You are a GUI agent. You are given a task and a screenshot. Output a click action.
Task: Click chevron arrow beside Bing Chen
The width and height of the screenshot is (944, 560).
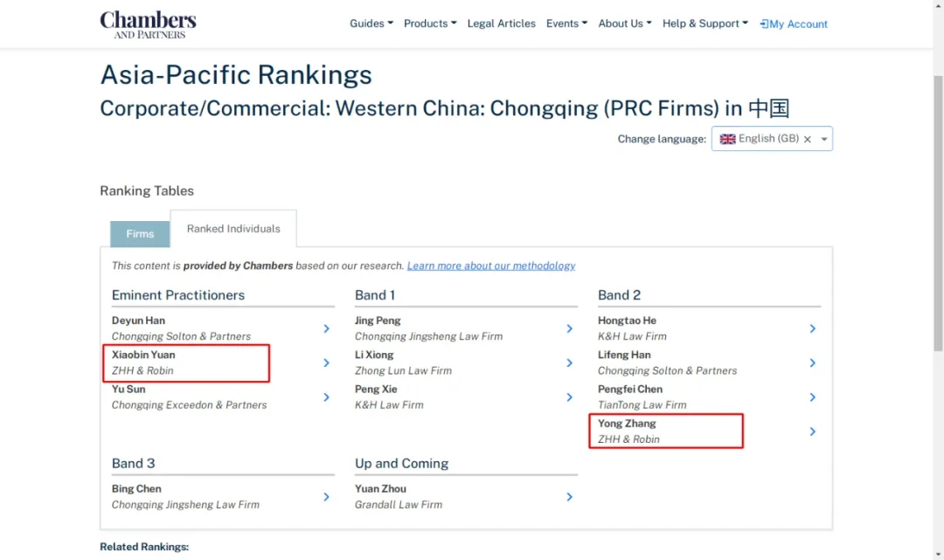coord(326,497)
